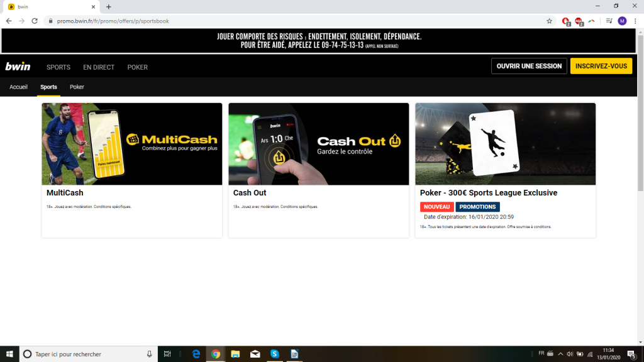This screenshot has width=644, height=362.
Task: Open Task View on taskbar
Action: click(x=167, y=354)
